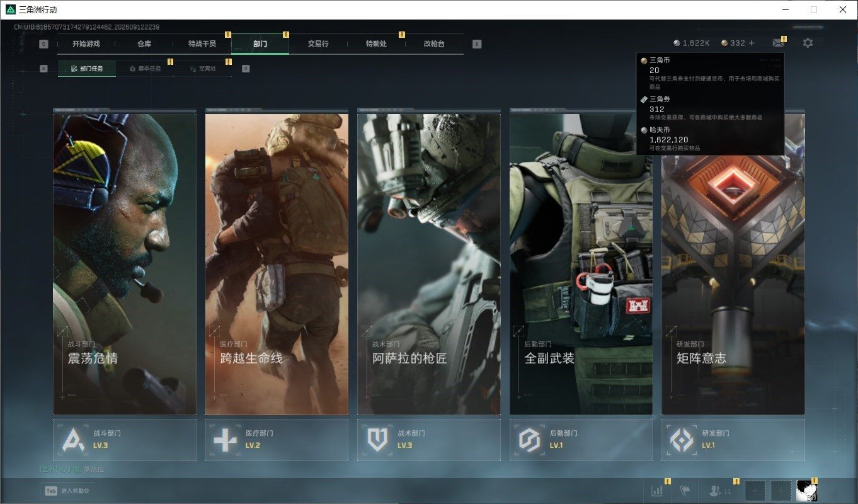Click the 医疗部门 cross emblem icon
The image size is (858, 504).
(225, 439)
